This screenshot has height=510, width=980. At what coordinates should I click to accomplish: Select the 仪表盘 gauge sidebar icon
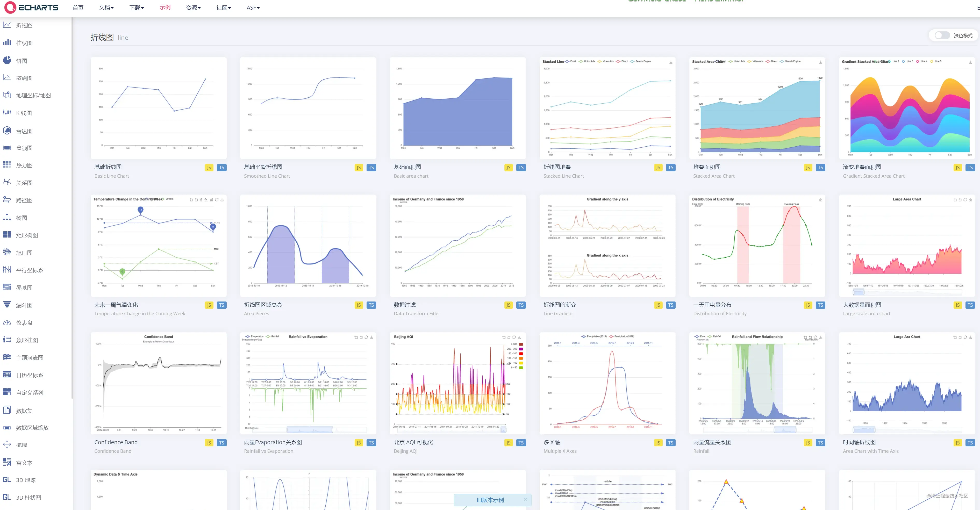pos(7,322)
